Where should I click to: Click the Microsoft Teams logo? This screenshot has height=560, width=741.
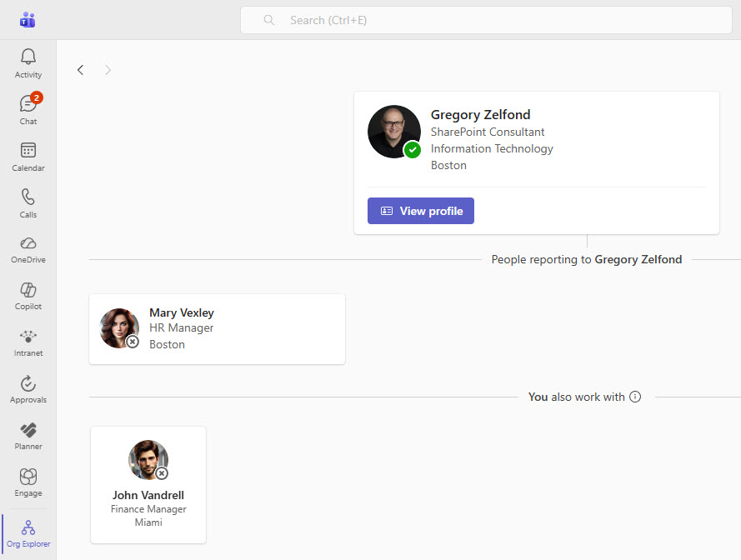pos(28,20)
